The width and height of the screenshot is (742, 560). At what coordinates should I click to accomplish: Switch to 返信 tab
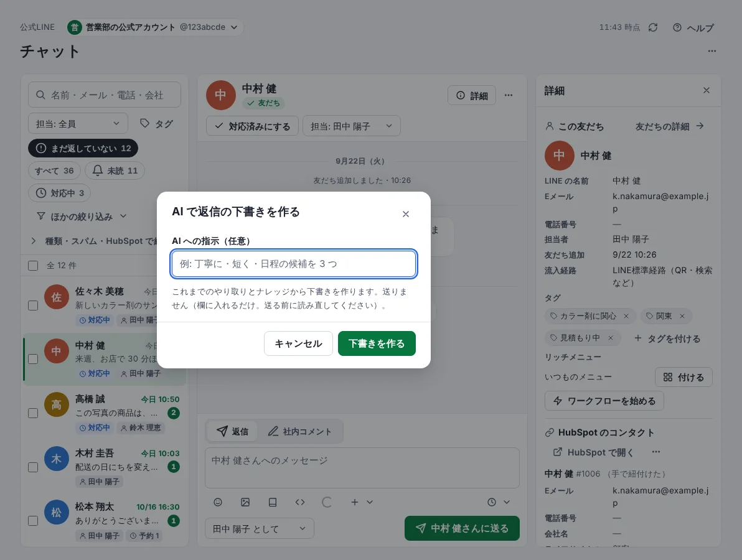click(x=232, y=431)
